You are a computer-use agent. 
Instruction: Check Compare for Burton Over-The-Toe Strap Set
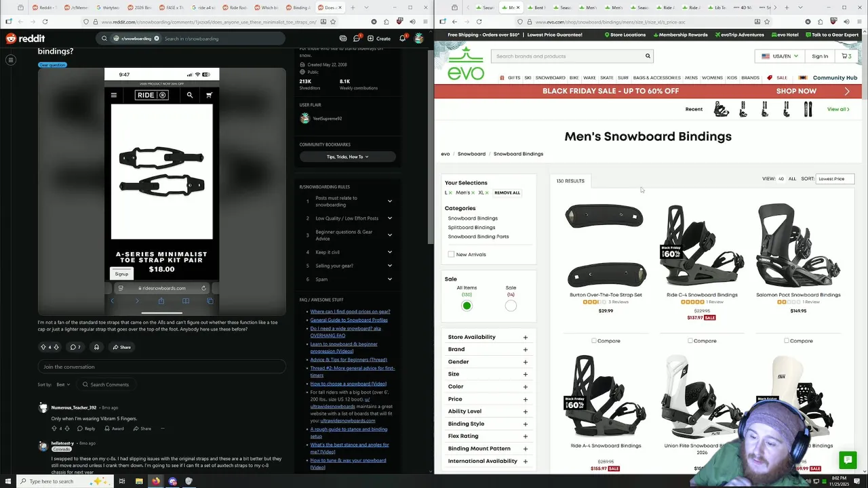594,341
